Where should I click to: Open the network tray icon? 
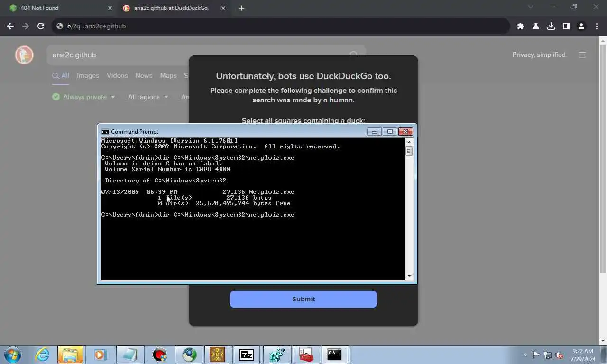pyautogui.click(x=548, y=355)
